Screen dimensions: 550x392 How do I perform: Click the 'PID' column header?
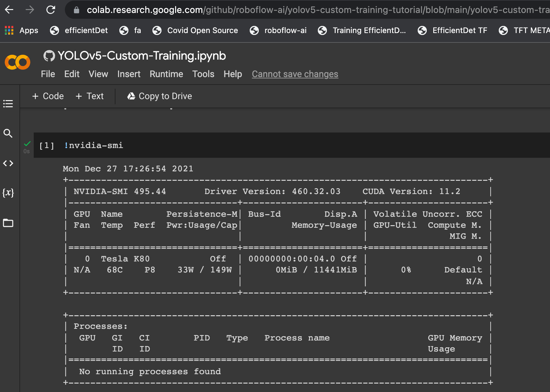pos(202,338)
